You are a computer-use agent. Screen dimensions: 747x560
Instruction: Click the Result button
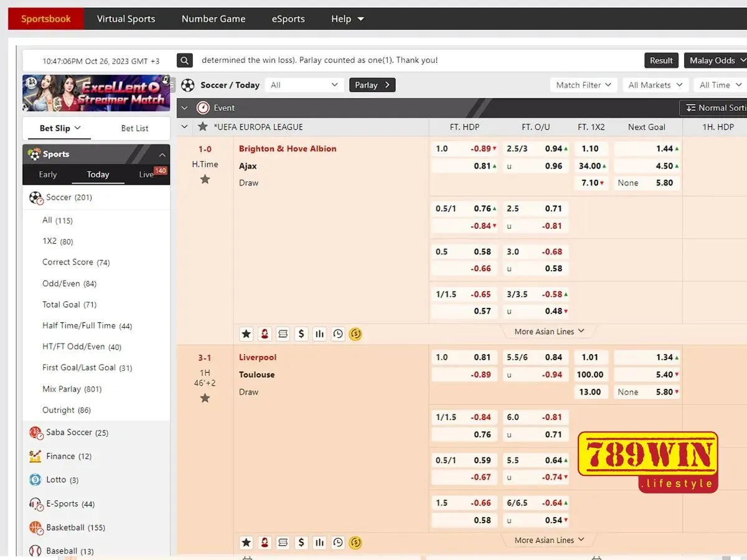[661, 60]
